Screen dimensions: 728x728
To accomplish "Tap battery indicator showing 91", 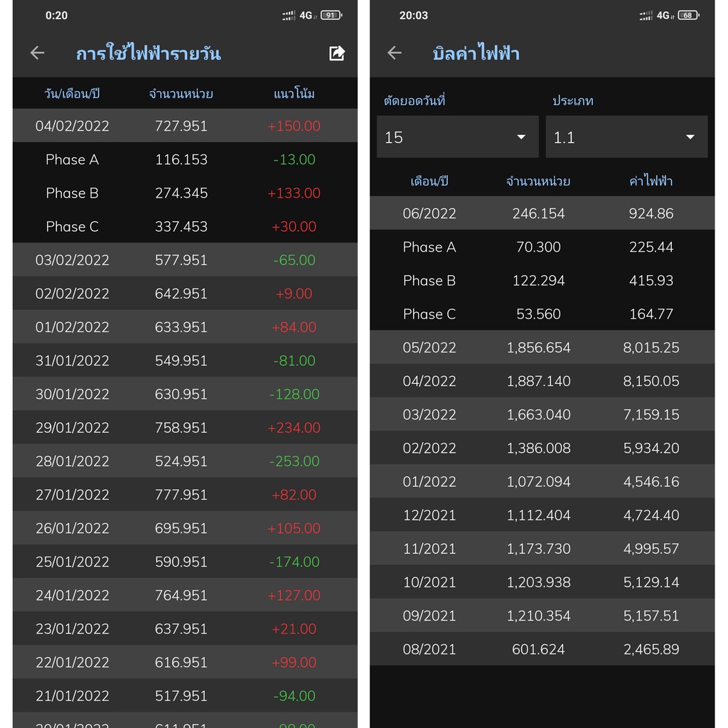I will tap(331, 15).
